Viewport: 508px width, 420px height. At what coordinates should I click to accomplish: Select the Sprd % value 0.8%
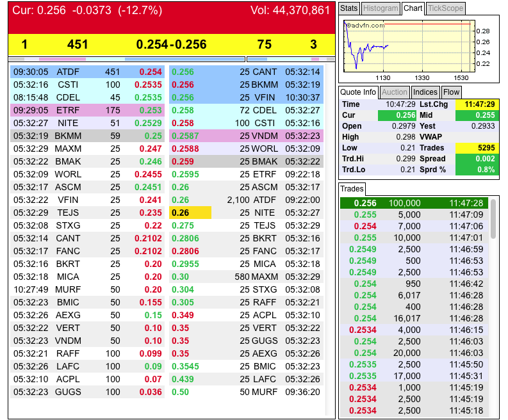477,170
